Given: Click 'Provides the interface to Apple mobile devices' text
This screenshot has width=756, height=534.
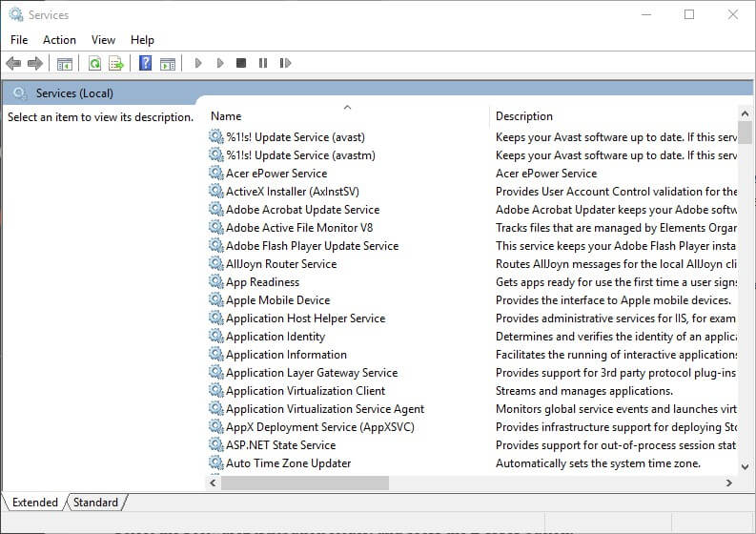Looking at the screenshot, I should tap(613, 300).
